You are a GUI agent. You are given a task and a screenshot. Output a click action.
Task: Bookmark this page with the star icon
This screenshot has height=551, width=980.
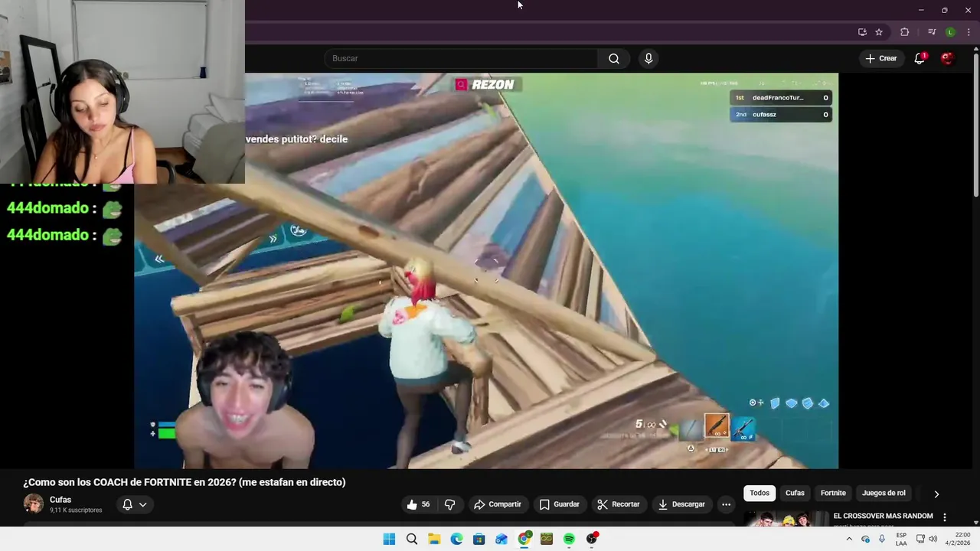pyautogui.click(x=879, y=32)
